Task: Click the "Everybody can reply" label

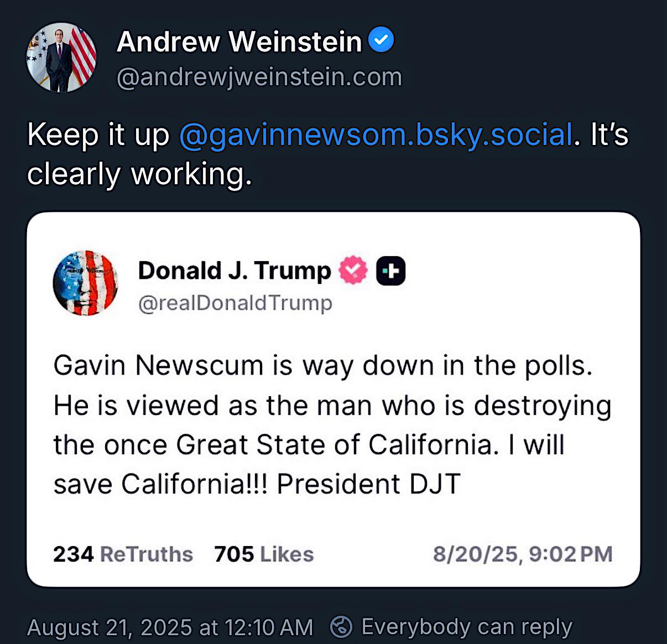Action: click(466, 627)
